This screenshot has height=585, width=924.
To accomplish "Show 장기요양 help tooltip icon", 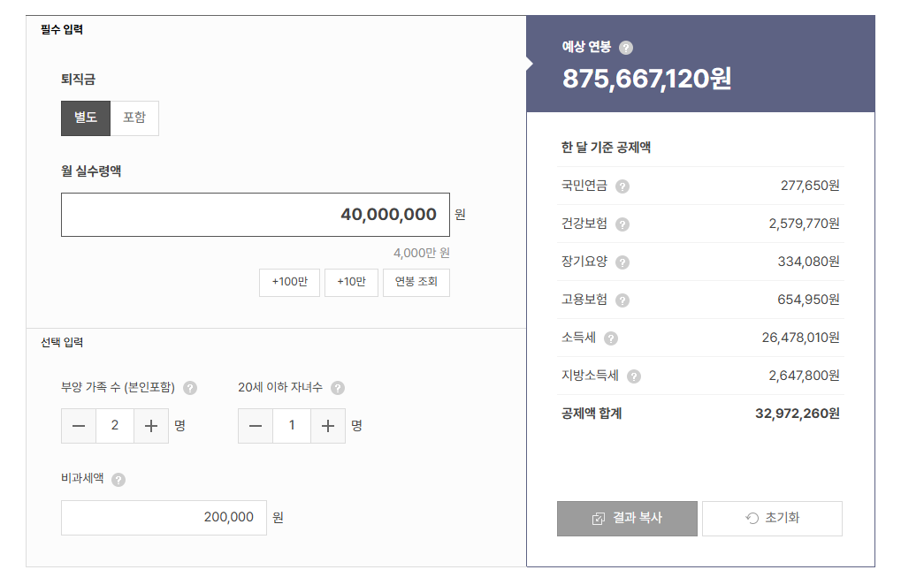I will pyautogui.click(x=622, y=262).
